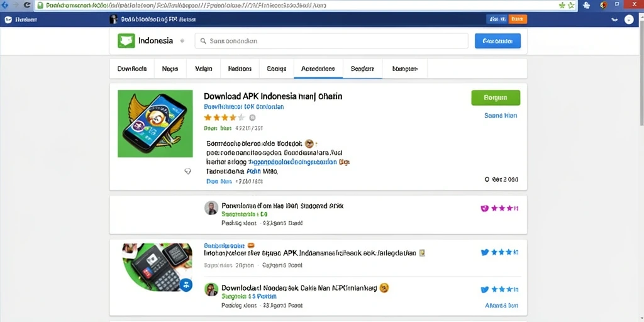Open the Download APK Indonesia title
The image size is (644, 322).
(273, 96)
